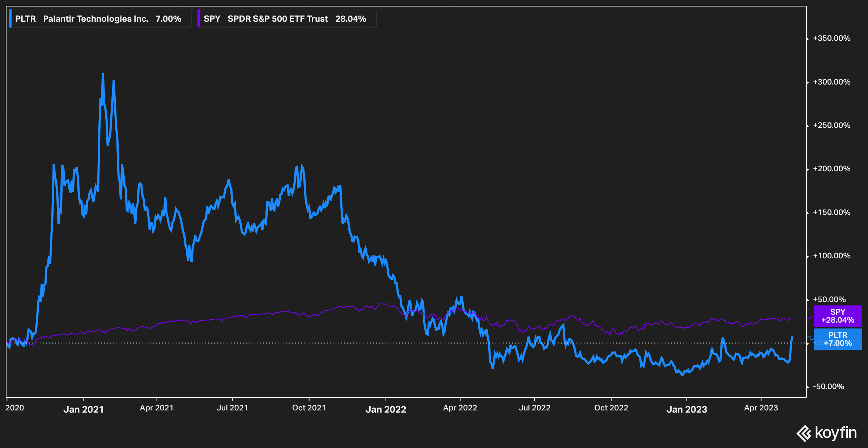This screenshot has height=448, width=868.
Task: Click the Jan 2022 x-axis label
Action: [386, 409]
